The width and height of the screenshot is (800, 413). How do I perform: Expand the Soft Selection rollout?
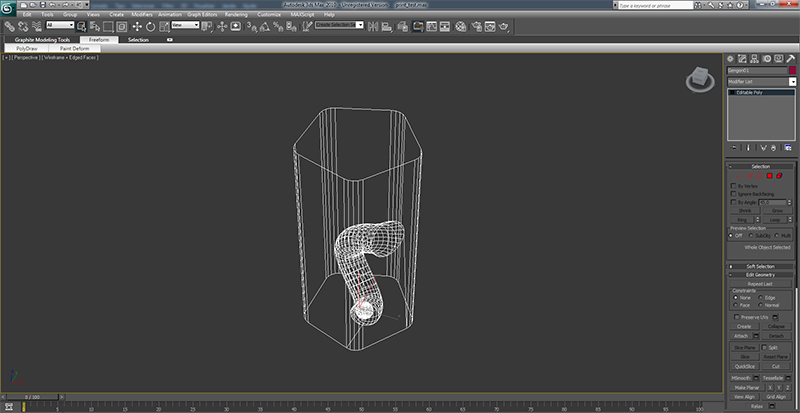tap(760, 266)
